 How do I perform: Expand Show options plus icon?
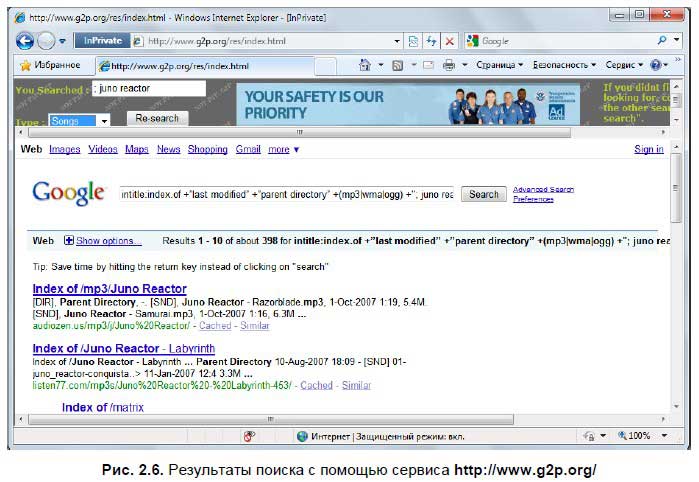[x=69, y=240]
